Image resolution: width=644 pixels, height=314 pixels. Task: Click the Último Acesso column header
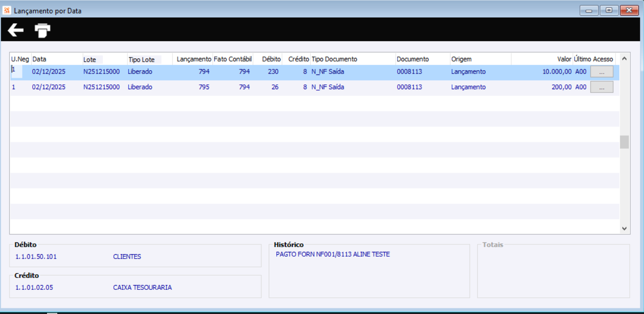point(593,59)
